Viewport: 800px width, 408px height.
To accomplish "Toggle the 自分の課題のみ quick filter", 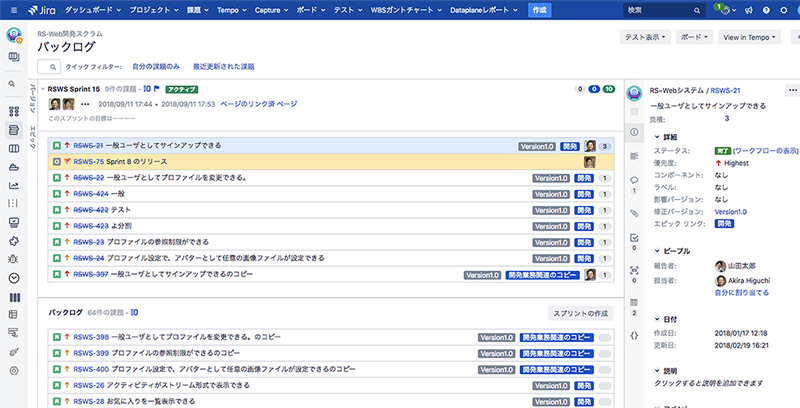I will click(x=156, y=66).
